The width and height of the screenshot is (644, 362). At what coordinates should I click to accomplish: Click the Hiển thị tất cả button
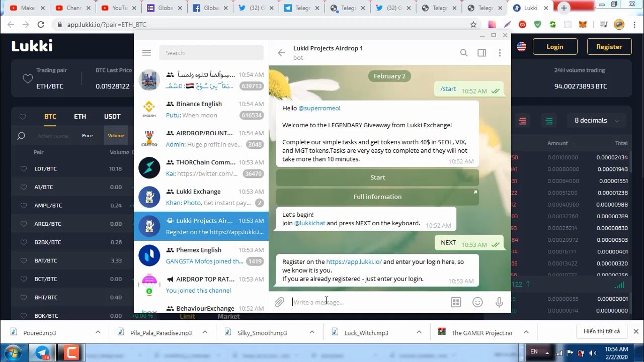(602, 331)
